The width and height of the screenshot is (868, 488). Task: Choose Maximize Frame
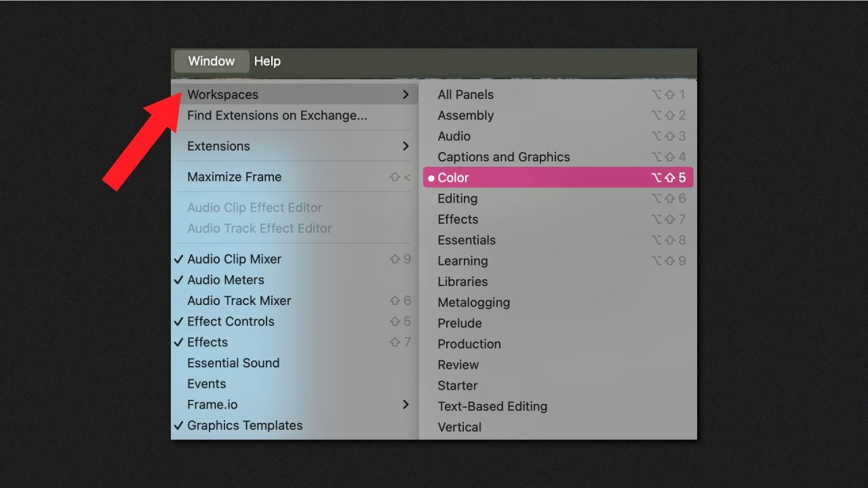pyautogui.click(x=234, y=177)
